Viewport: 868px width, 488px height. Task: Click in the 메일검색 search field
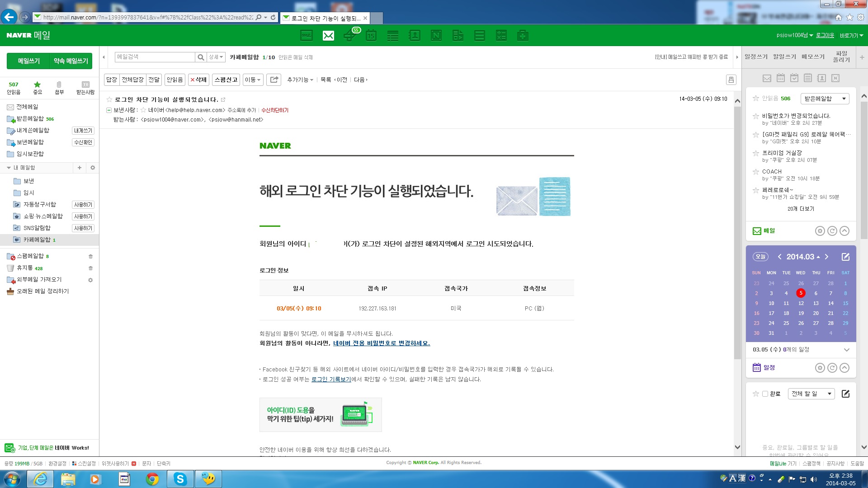[155, 57]
